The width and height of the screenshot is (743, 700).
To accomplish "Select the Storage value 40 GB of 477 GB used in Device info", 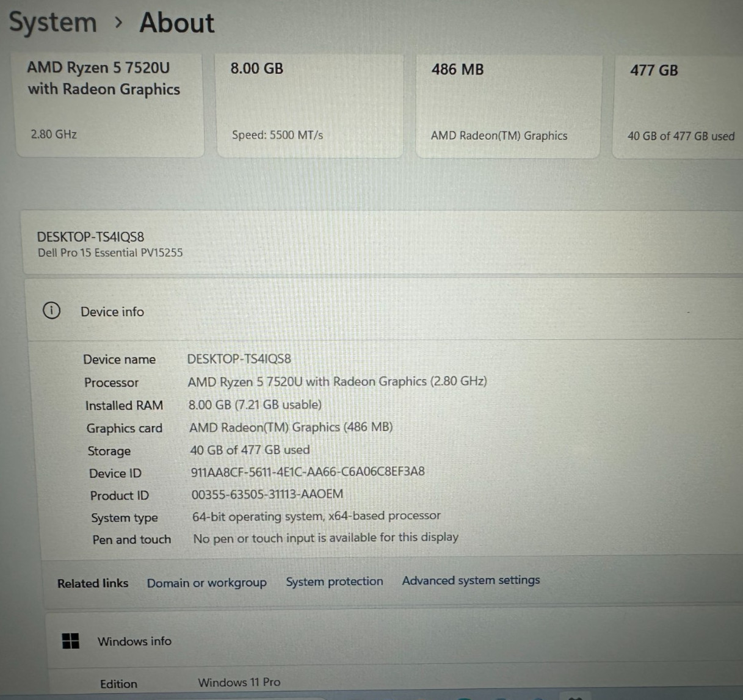I will click(x=250, y=450).
